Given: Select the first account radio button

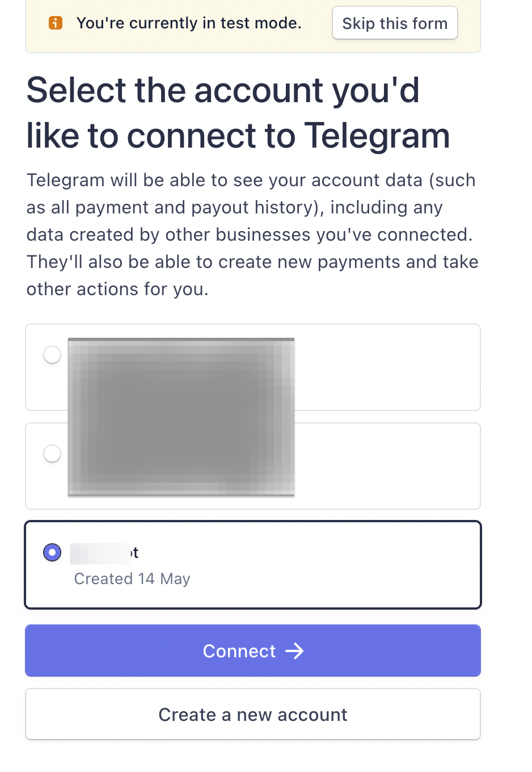Looking at the screenshot, I should (52, 355).
